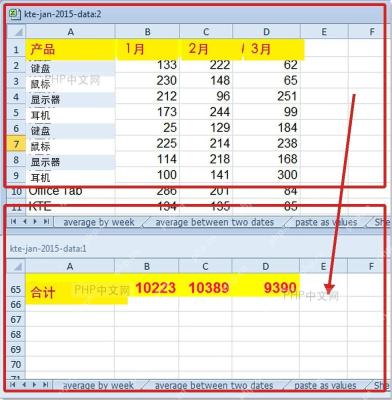The height and width of the screenshot is (400, 392).
Task: Select column B header in lower window
Action: click(x=147, y=266)
